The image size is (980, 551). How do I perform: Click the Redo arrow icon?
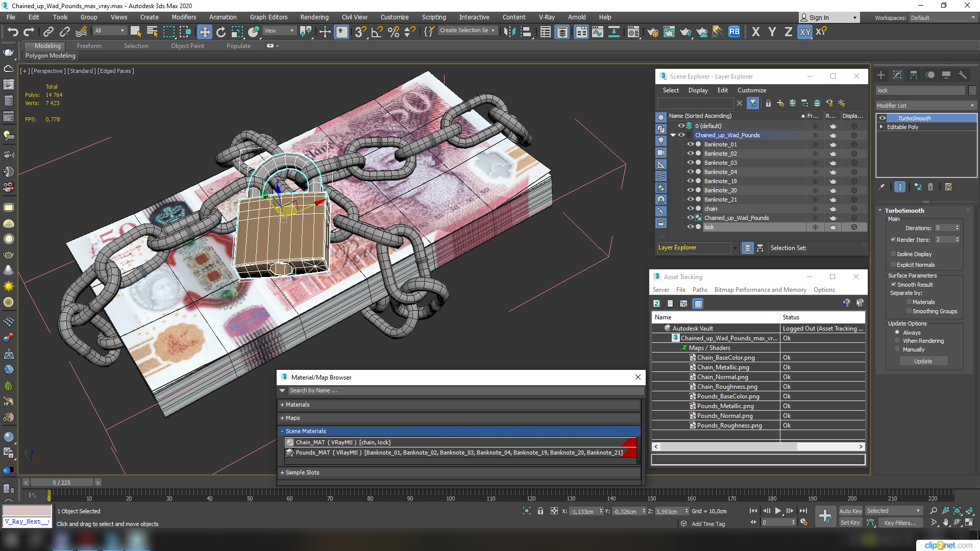click(29, 32)
